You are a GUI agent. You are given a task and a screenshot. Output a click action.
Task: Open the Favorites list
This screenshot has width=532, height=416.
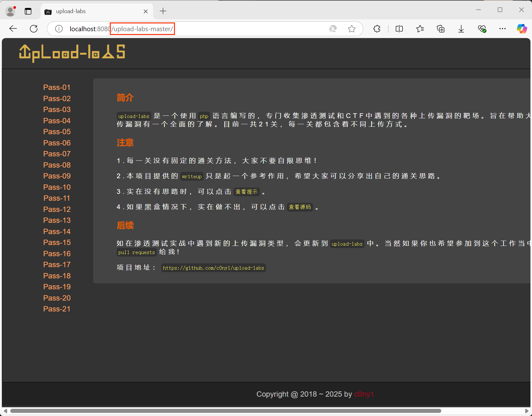tap(420, 29)
